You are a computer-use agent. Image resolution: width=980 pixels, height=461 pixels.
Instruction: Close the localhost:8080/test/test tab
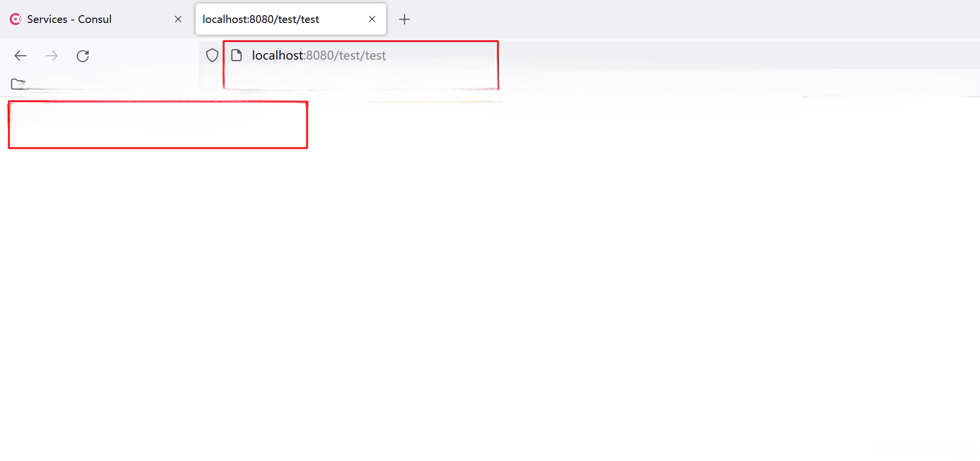(372, 19)
